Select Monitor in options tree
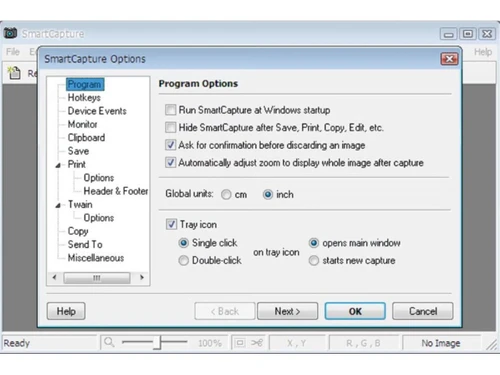500x375 pixels. (x=82, y=124)
